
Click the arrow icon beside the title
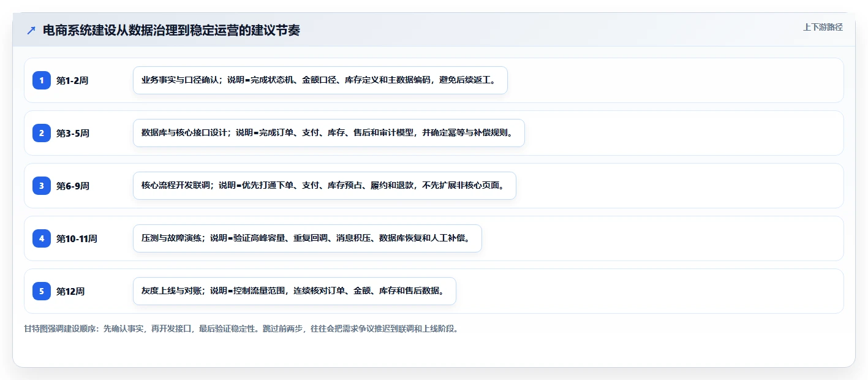tap(31, 31)
